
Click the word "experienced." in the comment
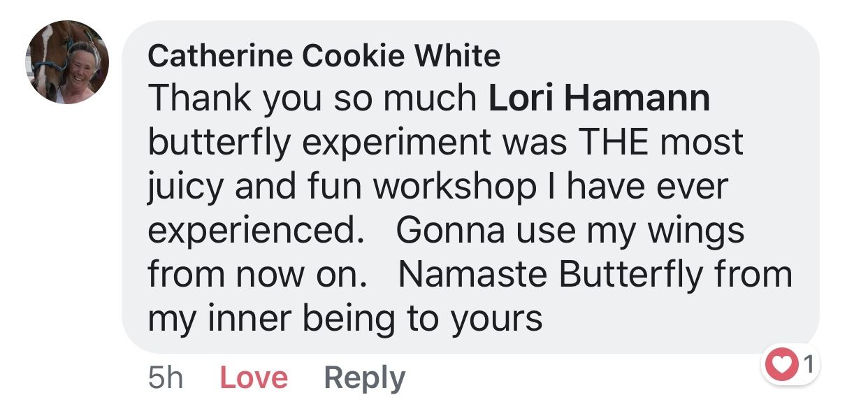pos(253,231)
